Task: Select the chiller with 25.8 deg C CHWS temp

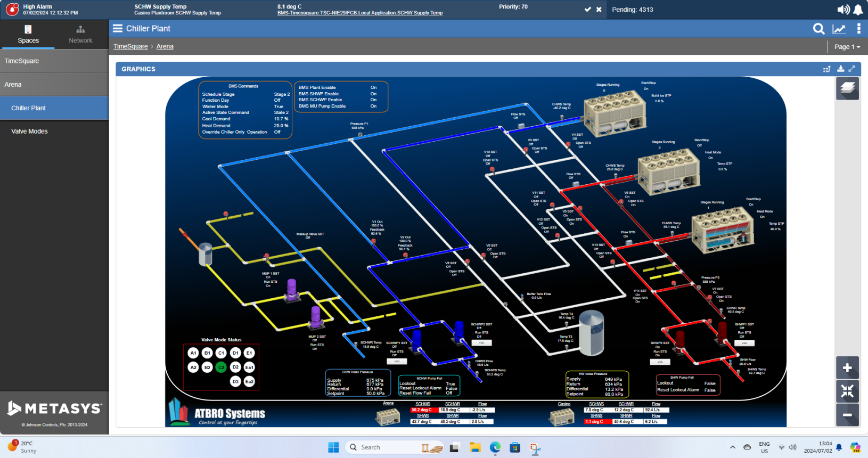Action: tap(669, 171)
